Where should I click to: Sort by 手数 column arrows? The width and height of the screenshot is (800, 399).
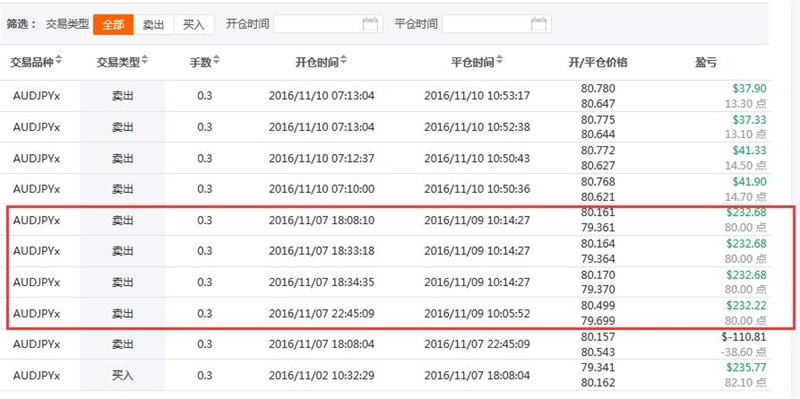216,61
